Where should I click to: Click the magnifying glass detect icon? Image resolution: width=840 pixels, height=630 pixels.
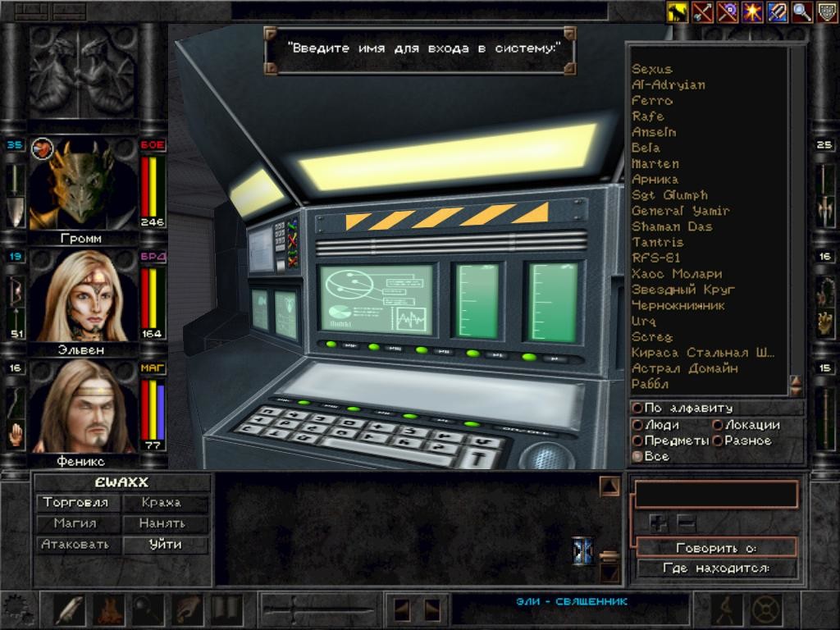(802, 11)
